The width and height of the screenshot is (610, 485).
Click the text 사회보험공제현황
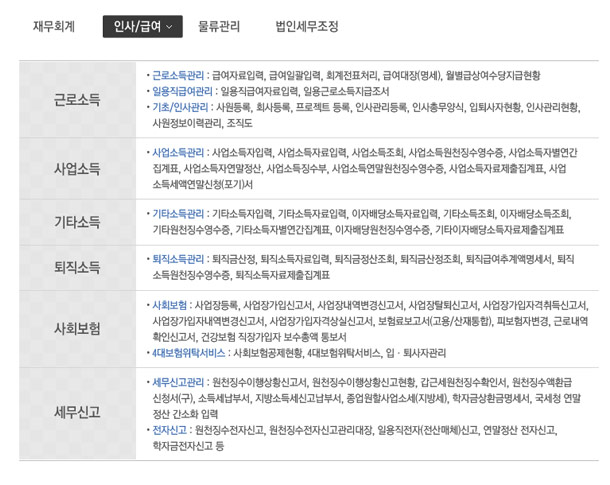[268, 353]
